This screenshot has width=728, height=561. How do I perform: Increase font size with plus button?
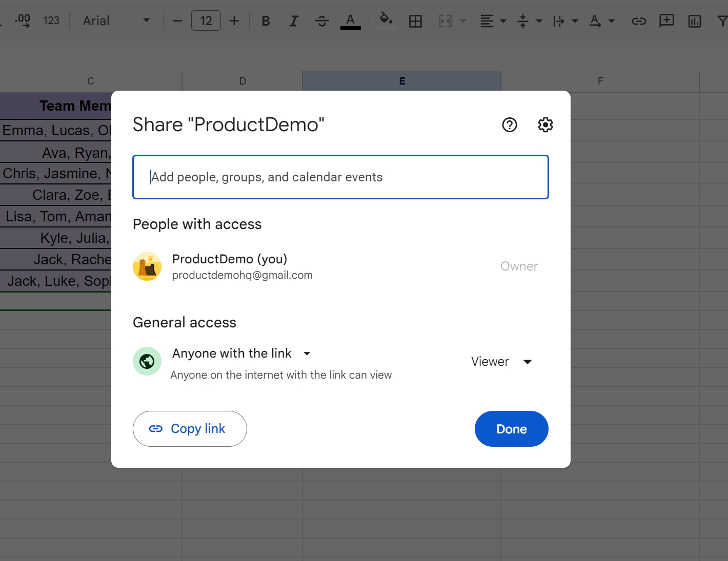coord(234,21)
